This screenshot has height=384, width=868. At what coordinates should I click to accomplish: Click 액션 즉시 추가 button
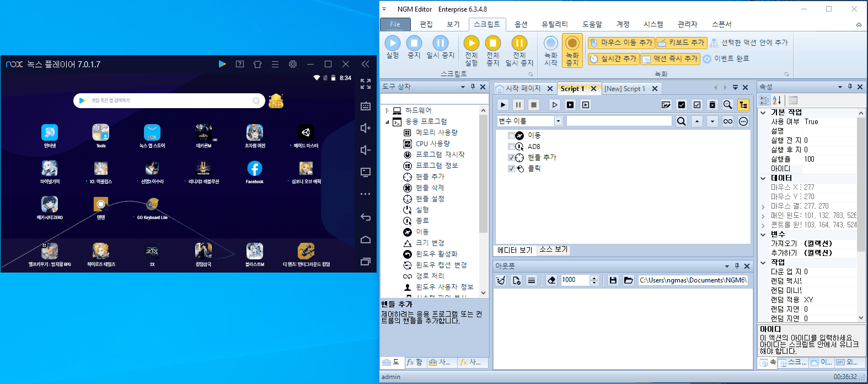point(670,58)
